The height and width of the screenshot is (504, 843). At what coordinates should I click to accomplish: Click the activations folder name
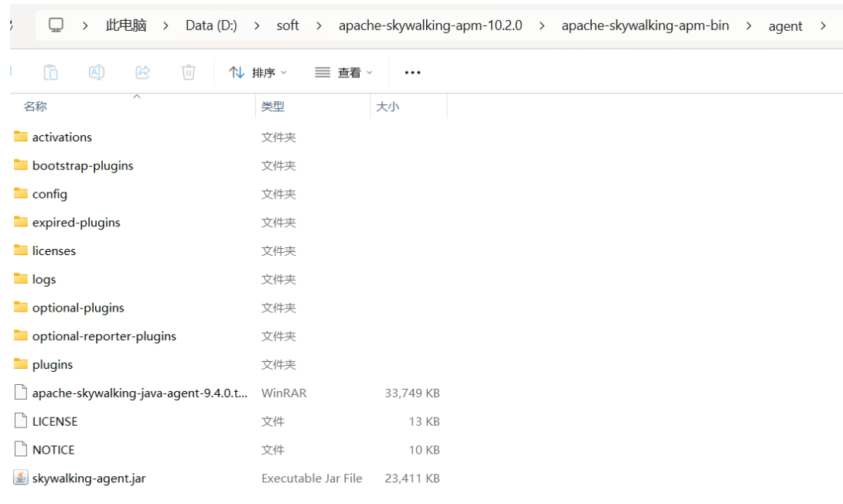[62, 137]
